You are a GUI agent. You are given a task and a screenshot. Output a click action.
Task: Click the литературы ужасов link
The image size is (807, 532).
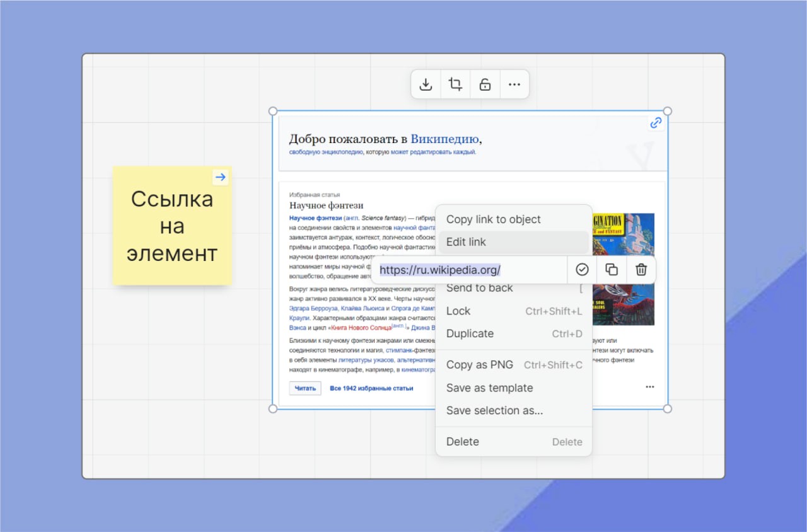366,360
